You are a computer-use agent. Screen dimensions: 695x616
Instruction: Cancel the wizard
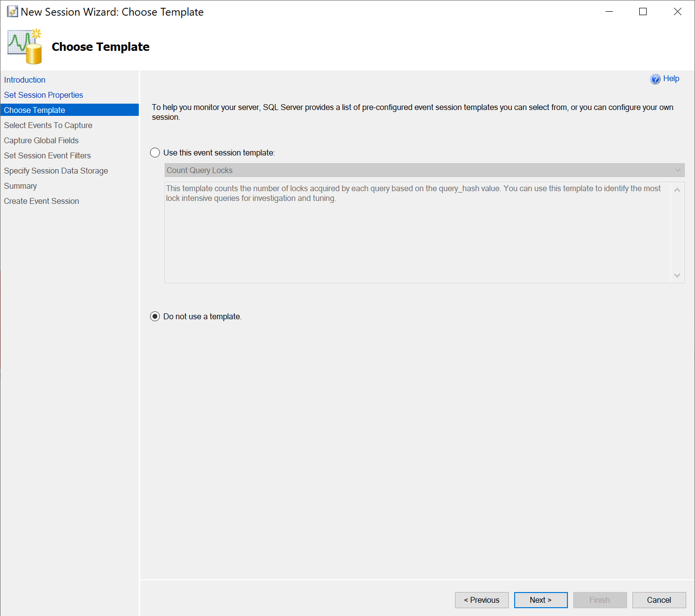tap(659, 600)
